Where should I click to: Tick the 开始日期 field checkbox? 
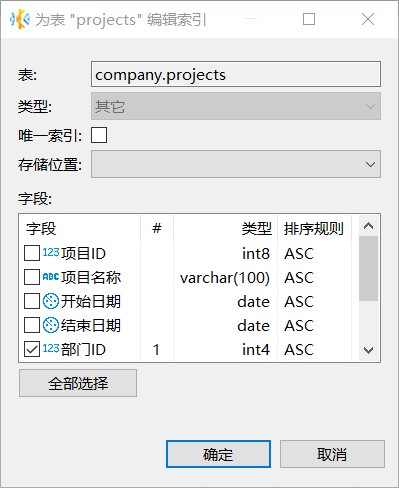(32, 301)
